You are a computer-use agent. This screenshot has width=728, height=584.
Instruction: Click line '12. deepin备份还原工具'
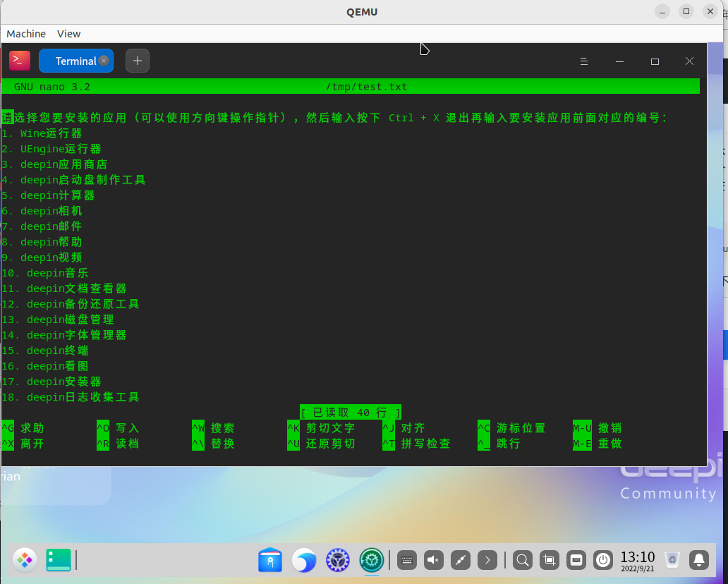point(71,304)
